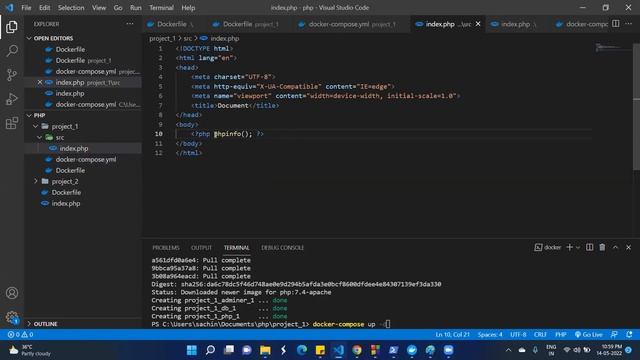Kill the terminal with trash icon
The image size is (640, 360).
(x=602, y=247)
